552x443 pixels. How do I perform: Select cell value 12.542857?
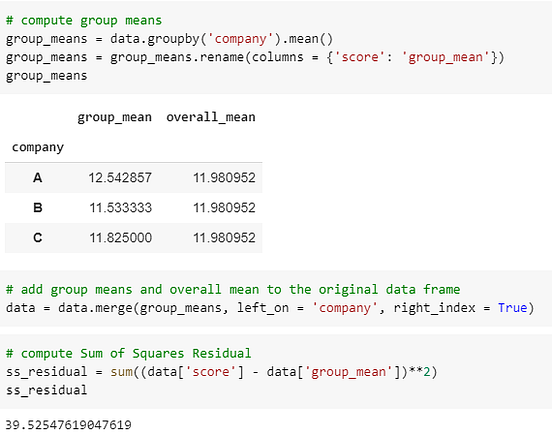120,177
